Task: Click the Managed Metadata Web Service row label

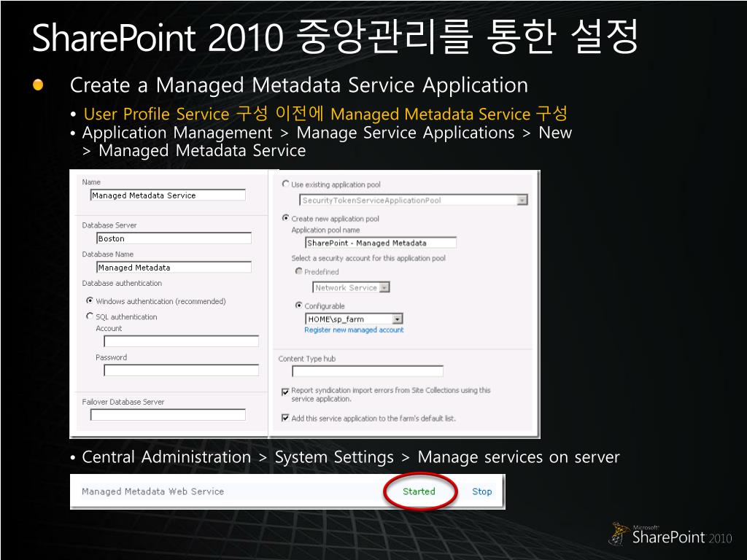Action: point(153,491)
